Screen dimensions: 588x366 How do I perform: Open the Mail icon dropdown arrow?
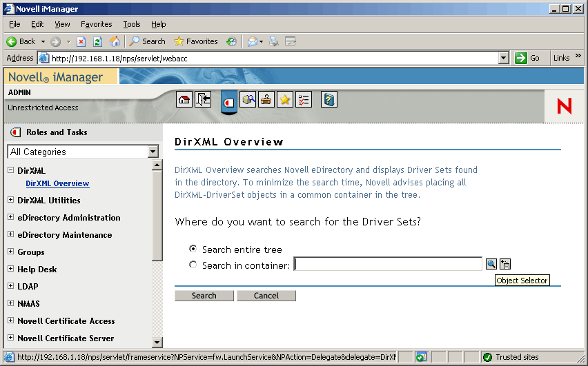(261, 41)
